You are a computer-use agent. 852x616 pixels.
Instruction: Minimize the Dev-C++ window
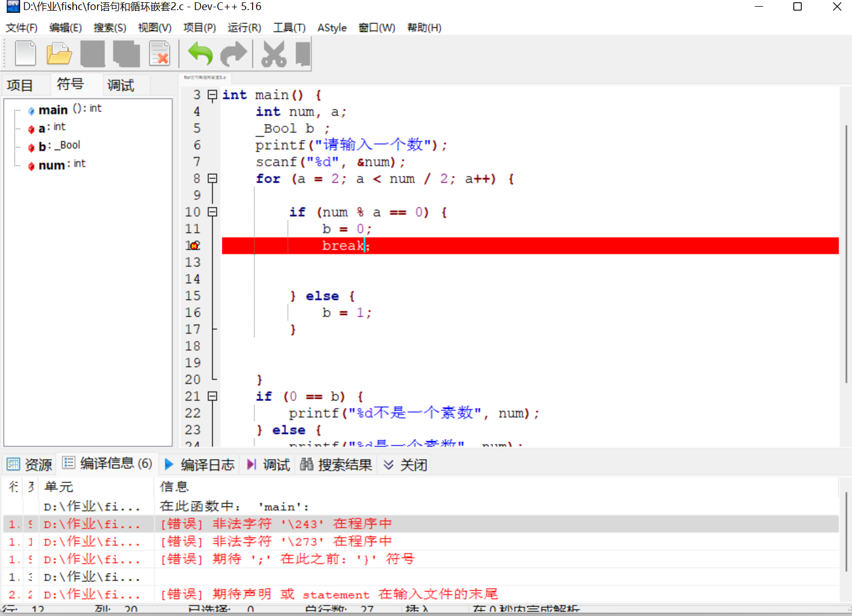tap(759, 7)
